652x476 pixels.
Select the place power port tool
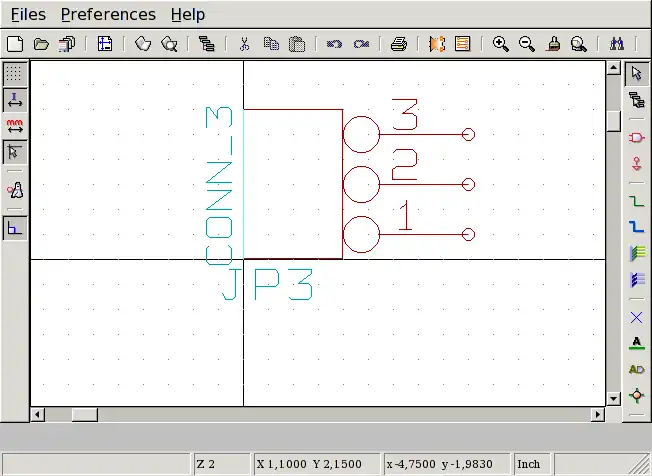click(x=636, y=163)
